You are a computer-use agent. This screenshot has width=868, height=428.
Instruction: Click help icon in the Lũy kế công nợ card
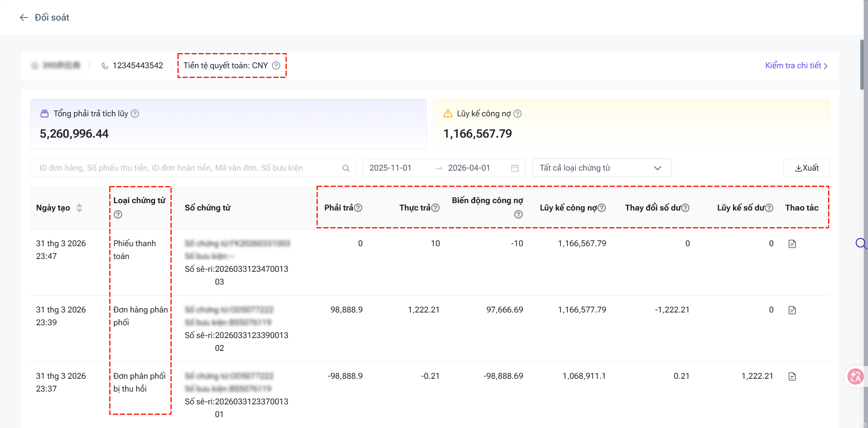pos(517,114)
